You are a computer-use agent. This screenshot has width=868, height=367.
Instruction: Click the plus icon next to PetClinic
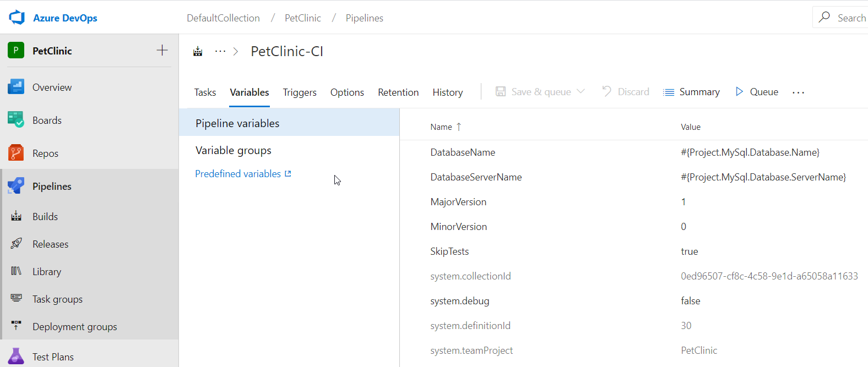162,51
